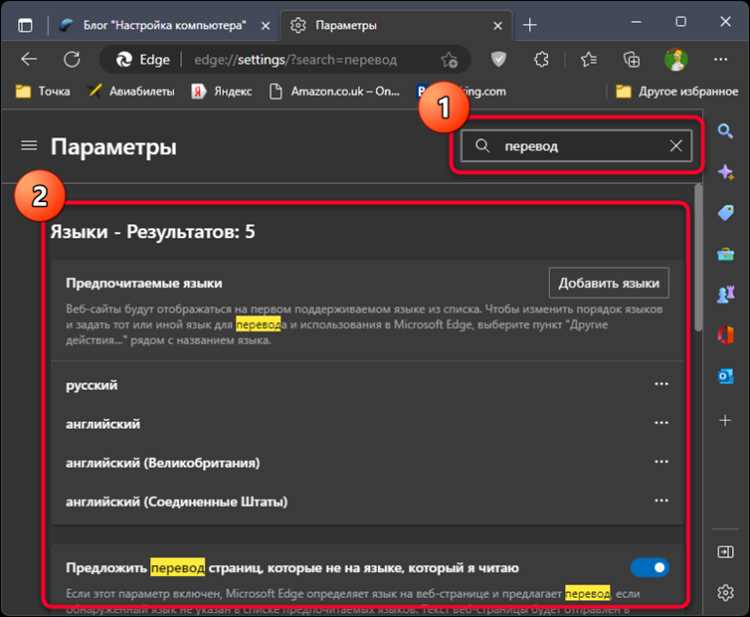Open Edge Settings and more menu
Viewport: 750px width, 617px height.
tap(720, 59)
